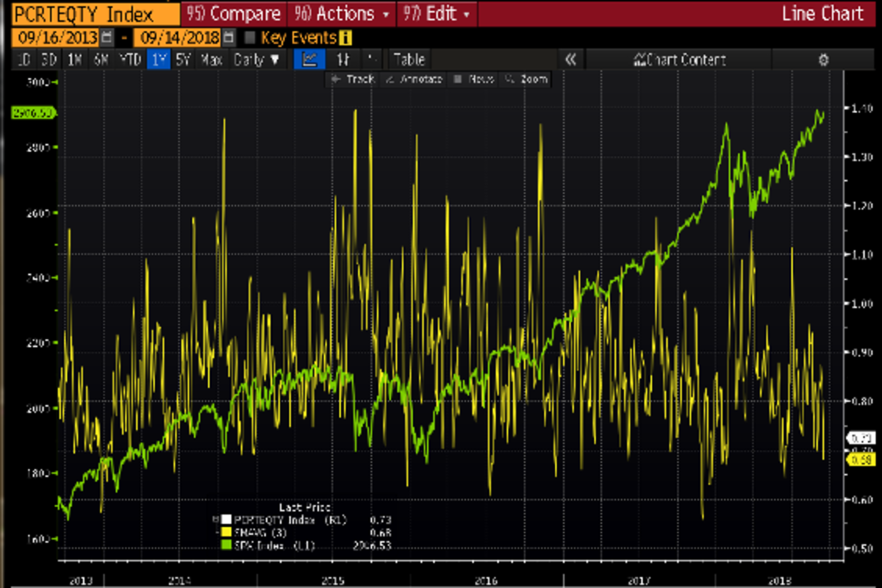The image size is (882, 588).
Task: Open the start date calendar picker
Action: coord(107,37)
